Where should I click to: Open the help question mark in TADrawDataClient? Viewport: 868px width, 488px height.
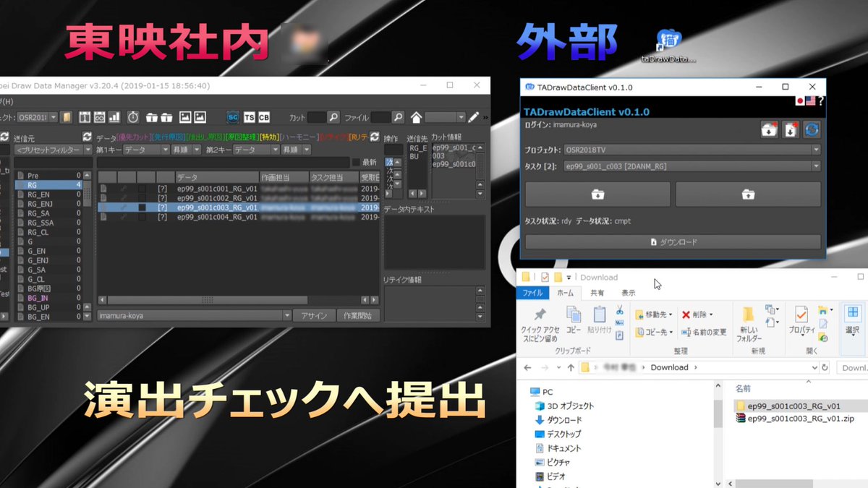[x=821, y=101]
